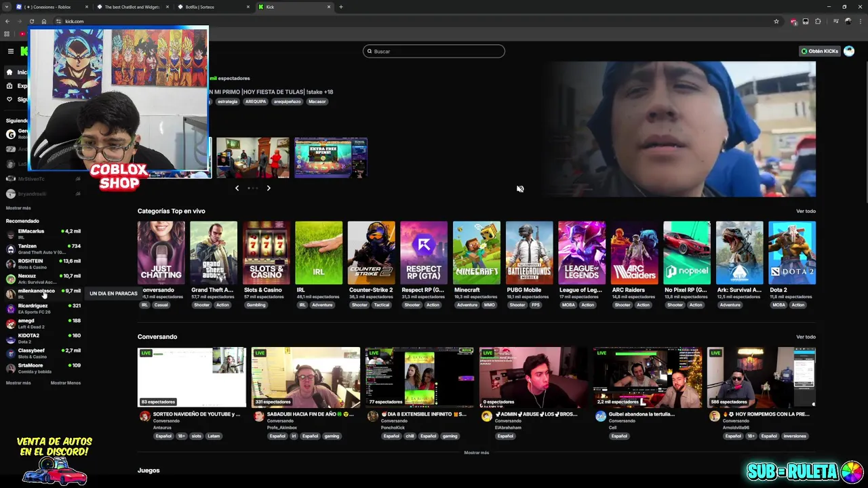Open the Chrome tab search dropdown arrow

(7, 7)
